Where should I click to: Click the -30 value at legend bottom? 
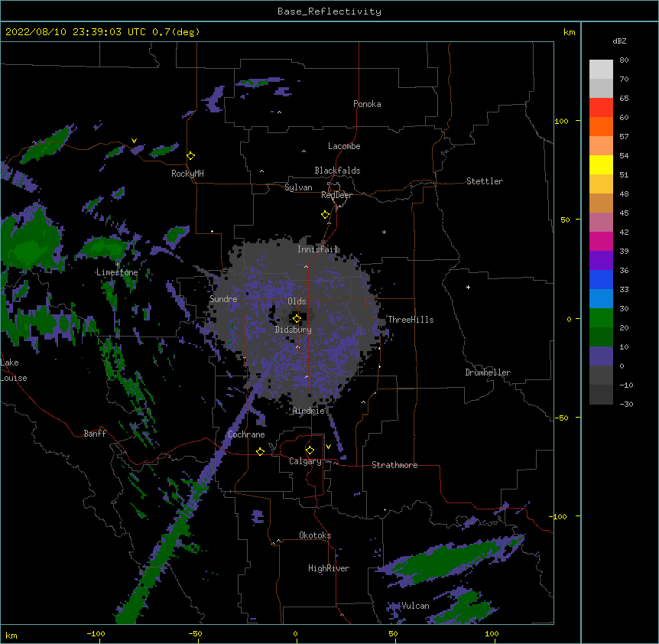626,404
